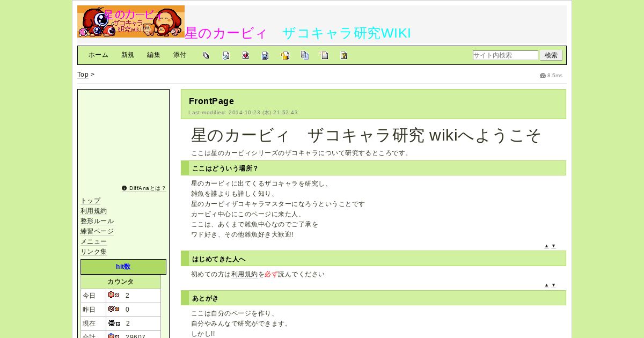Click the blue floppy disk save icon
Screen dimensions: 644x338
click(x=265, y=55)
